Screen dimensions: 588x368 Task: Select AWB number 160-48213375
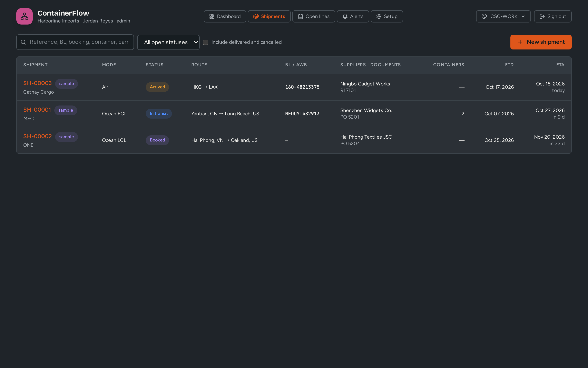tap(302, 87)
